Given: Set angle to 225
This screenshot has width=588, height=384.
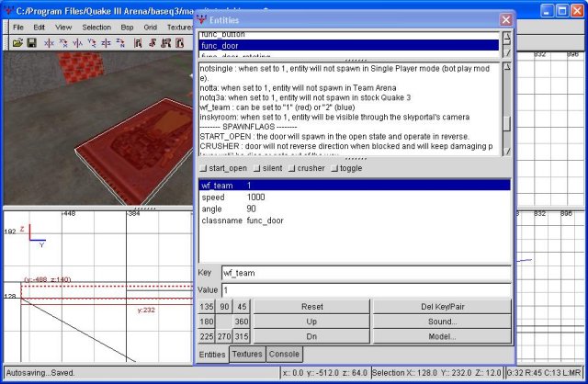Looking at the screenshot, I should click(207, 336).
